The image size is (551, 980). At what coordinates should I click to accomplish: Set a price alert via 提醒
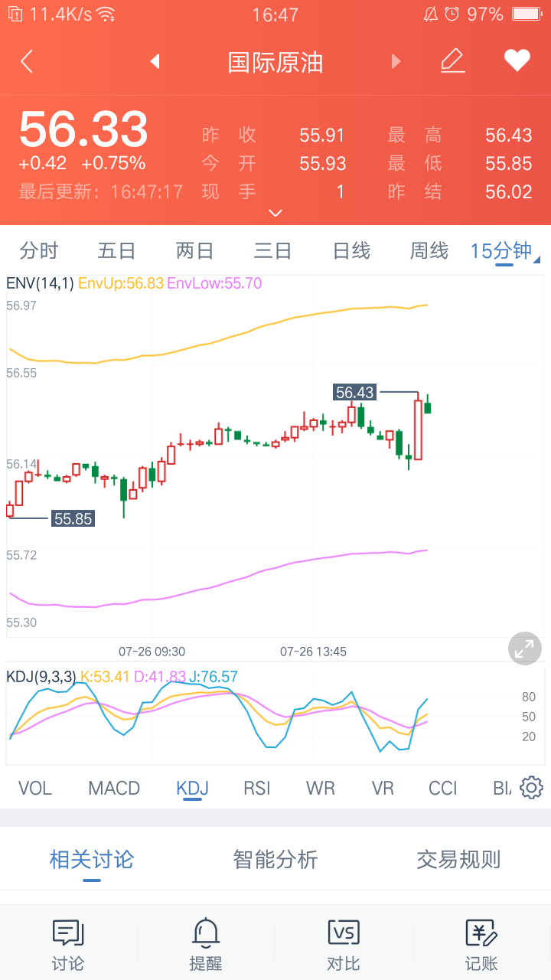tap(206, 946)
